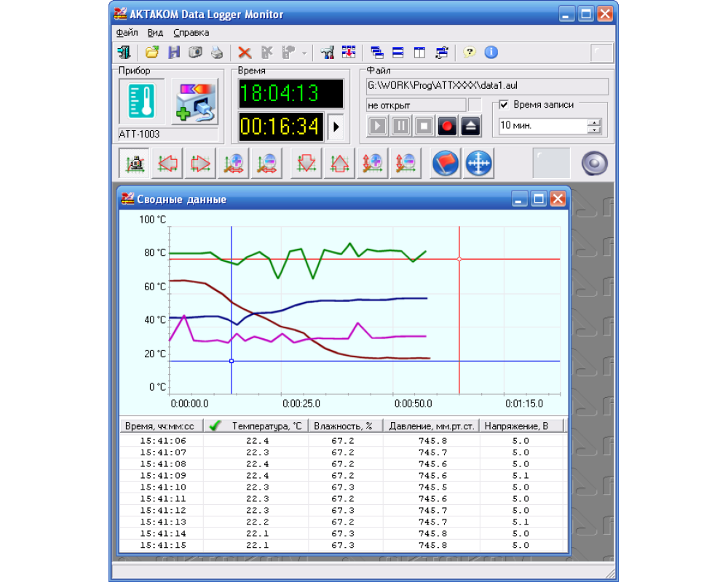Click the thermometer device icon
Image resolution: width=728 pixels, height=582 pixels.
pyautogui.click(x=141, y=102)
